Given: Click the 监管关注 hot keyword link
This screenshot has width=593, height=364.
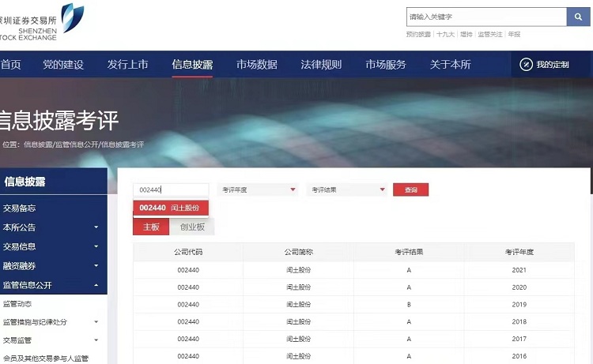Looking at the screenshot, I should coord(489,35).
